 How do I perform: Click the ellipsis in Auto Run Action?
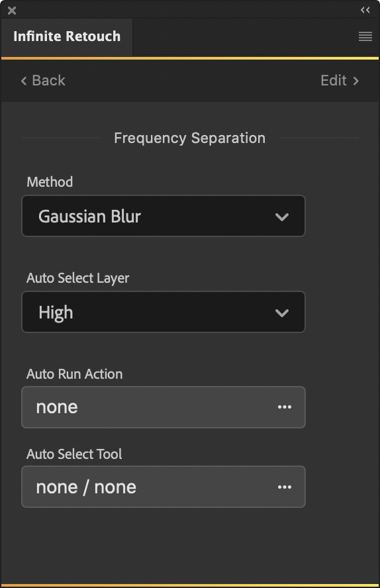285,407
